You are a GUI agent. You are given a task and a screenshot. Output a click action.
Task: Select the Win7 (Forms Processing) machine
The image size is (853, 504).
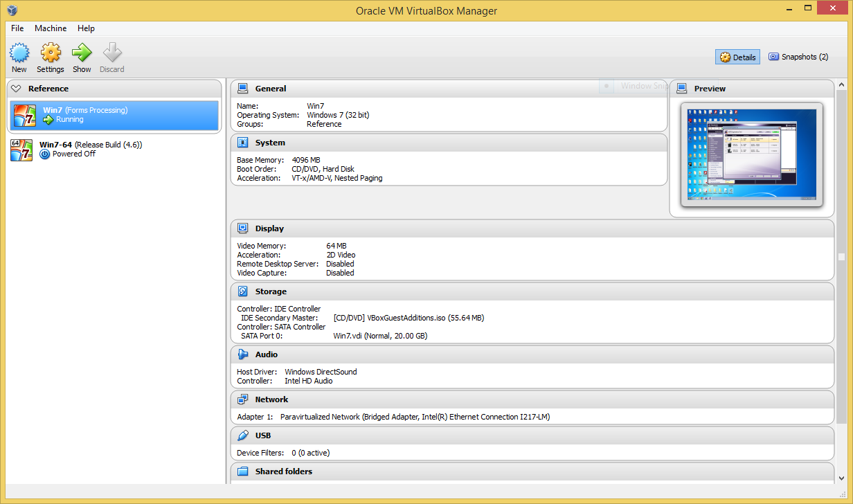coord(114,115)
